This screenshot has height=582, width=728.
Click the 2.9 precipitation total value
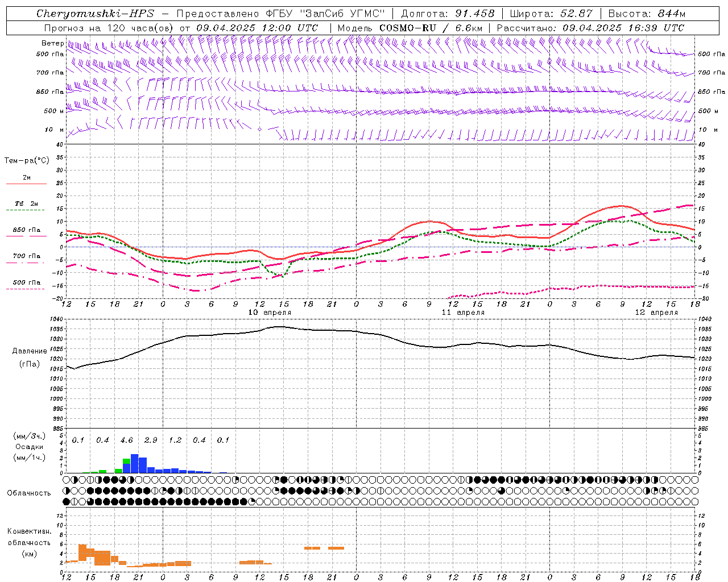[151, 440]
